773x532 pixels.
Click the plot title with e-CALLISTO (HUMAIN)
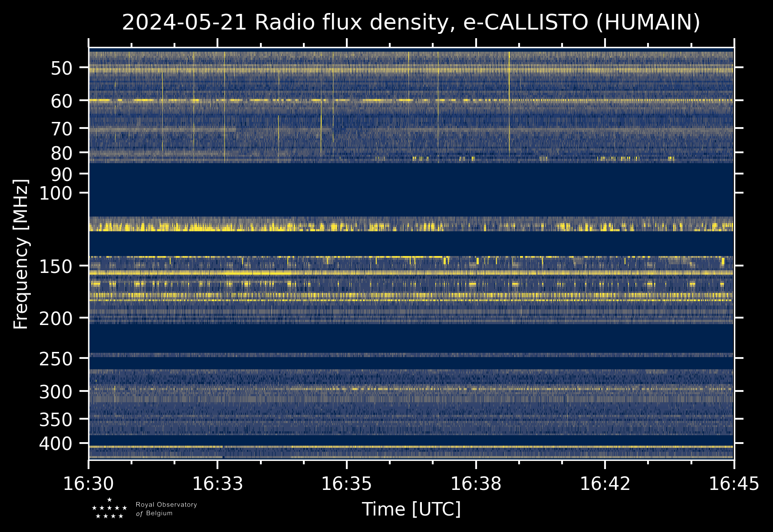coord(411,23)
